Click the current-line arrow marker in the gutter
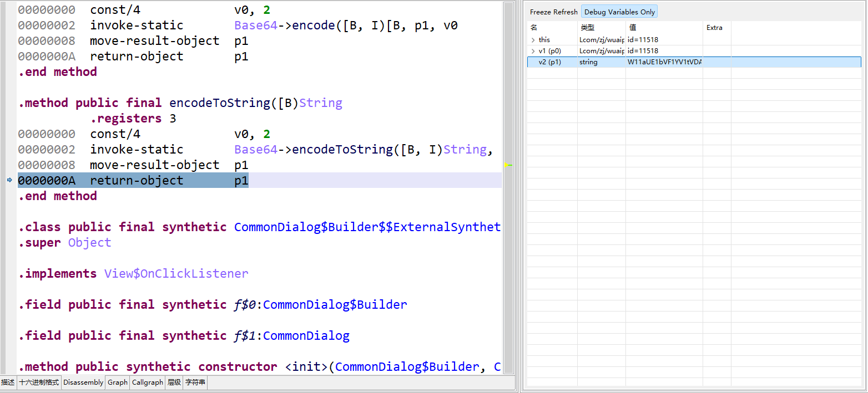The height and width of the screenshot is (393, 868). [x=9, y=180]
